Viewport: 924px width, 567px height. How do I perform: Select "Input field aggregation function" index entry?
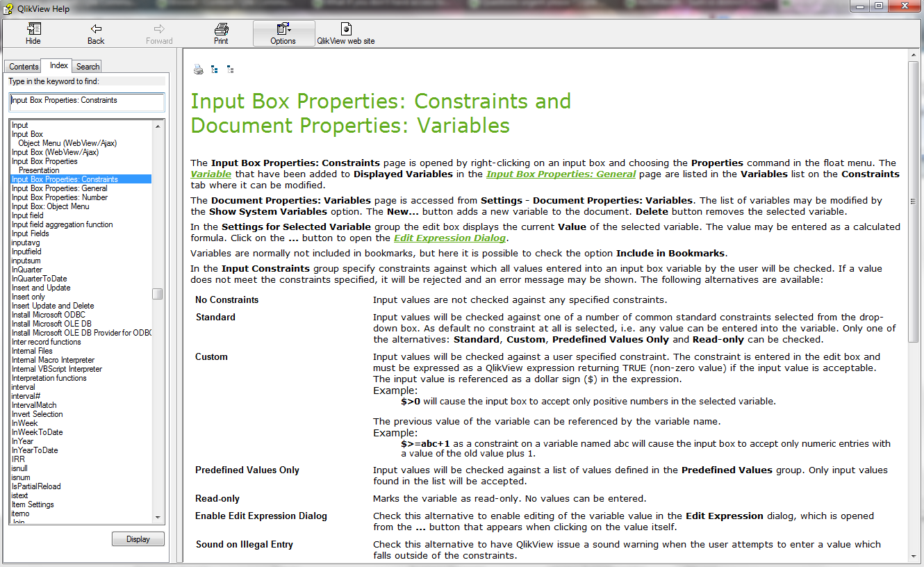point(62,224)
